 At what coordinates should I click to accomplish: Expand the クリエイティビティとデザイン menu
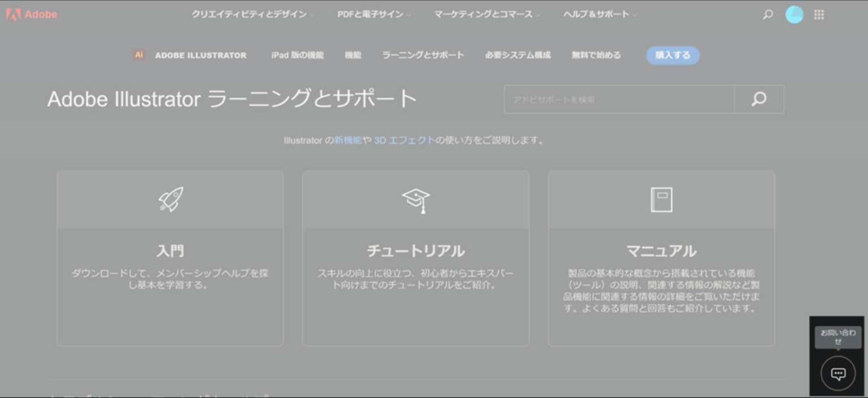click(x=253, y=15)
